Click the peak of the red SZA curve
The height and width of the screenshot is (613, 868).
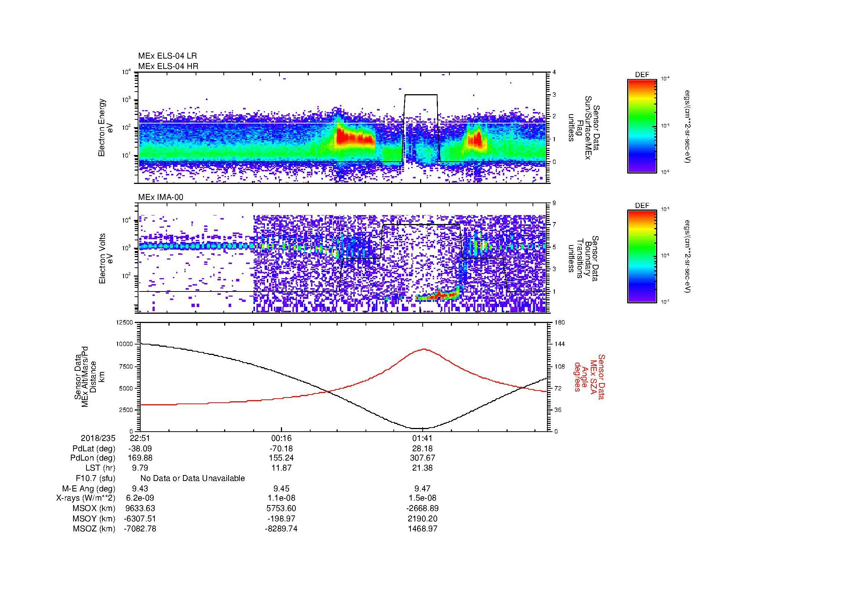pos(424,349)
